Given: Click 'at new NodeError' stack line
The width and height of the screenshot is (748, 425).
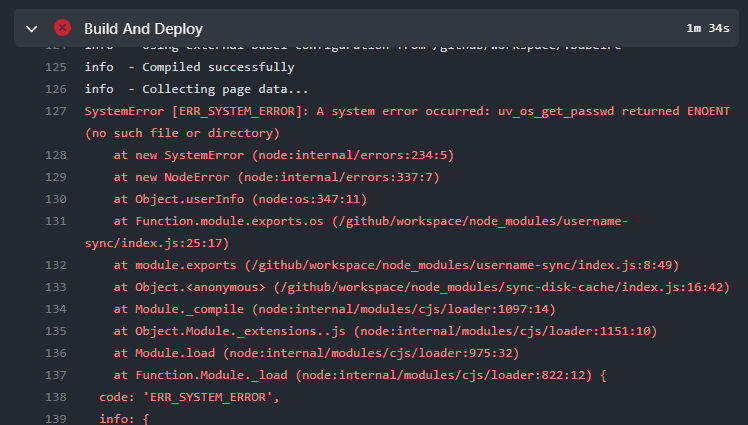Looking at the screenshot, I should point(277,177).
